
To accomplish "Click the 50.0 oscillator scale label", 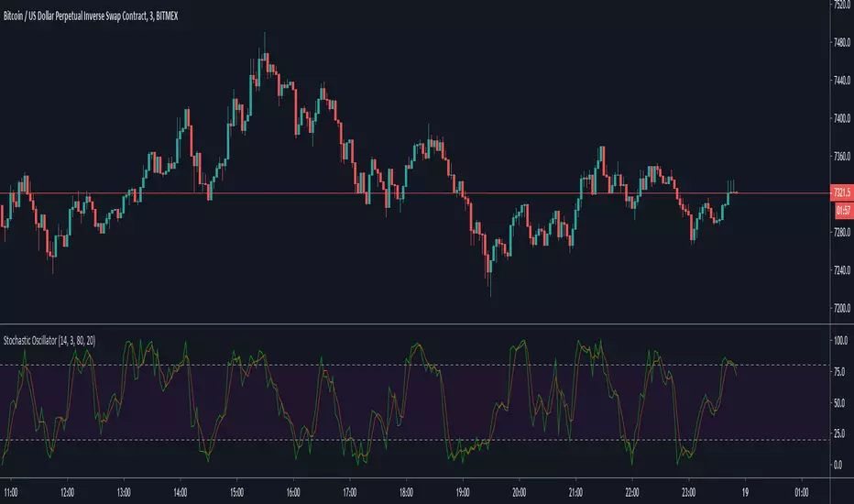I will (840, 403).
